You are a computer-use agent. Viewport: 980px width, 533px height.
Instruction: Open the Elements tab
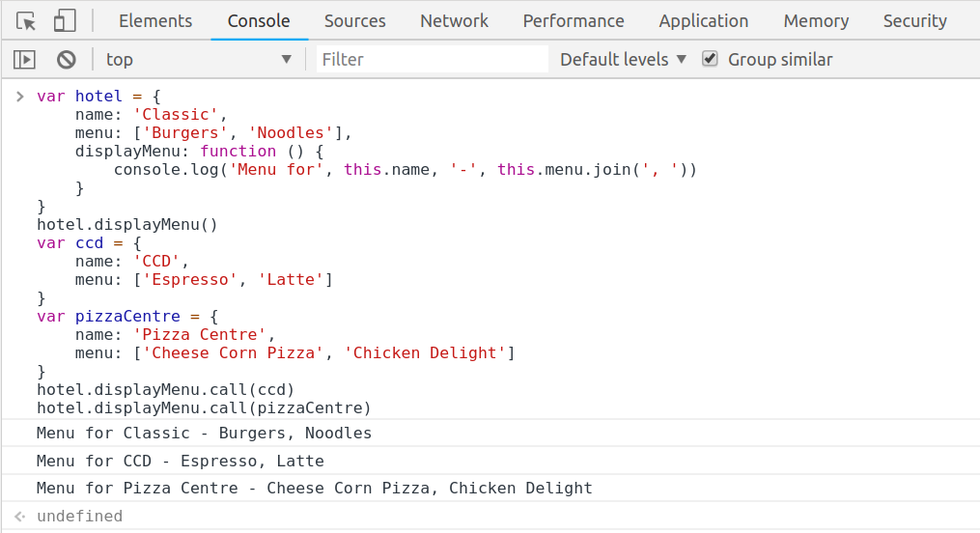click(155, 20)
